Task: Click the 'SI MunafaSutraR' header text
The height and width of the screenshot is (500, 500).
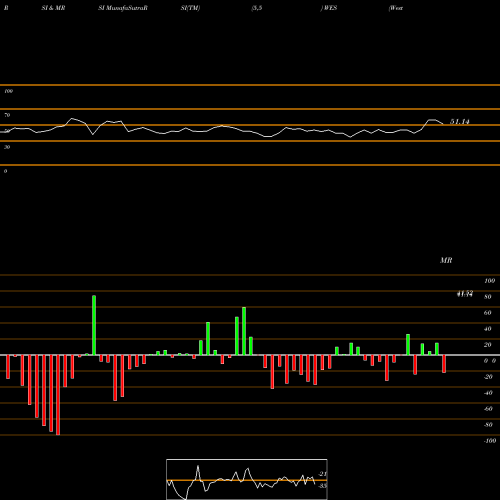Action: tap(123, 8)
